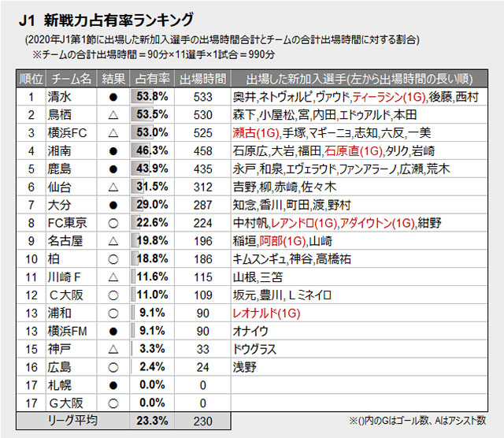
Task: Click the 出場時間 column header
Action: pyautogui.click(x=202, y=80)
